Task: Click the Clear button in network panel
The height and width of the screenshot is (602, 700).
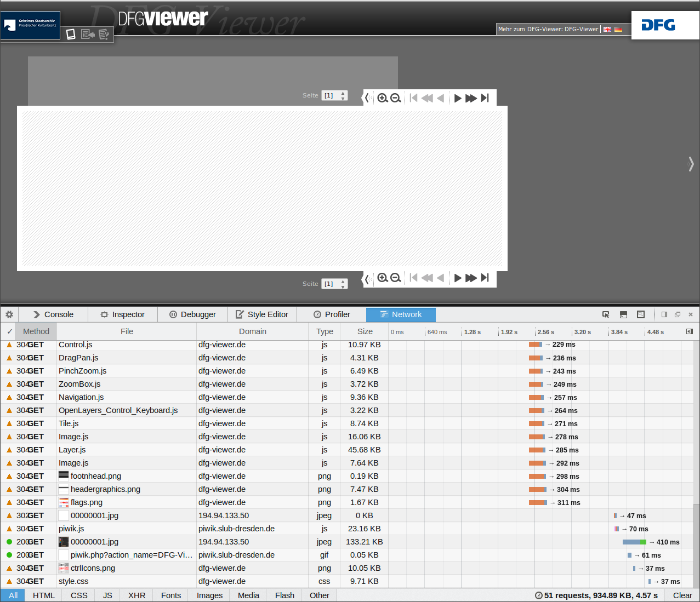Action: [682, 595]
